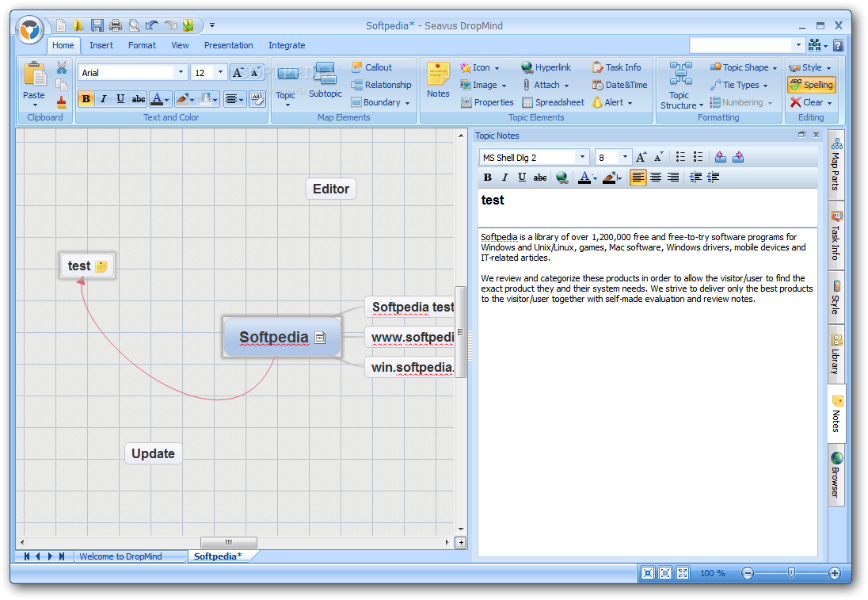Open the Map Parts side panel tab
This screenshot has width=868, height=600.
(836, 165)
